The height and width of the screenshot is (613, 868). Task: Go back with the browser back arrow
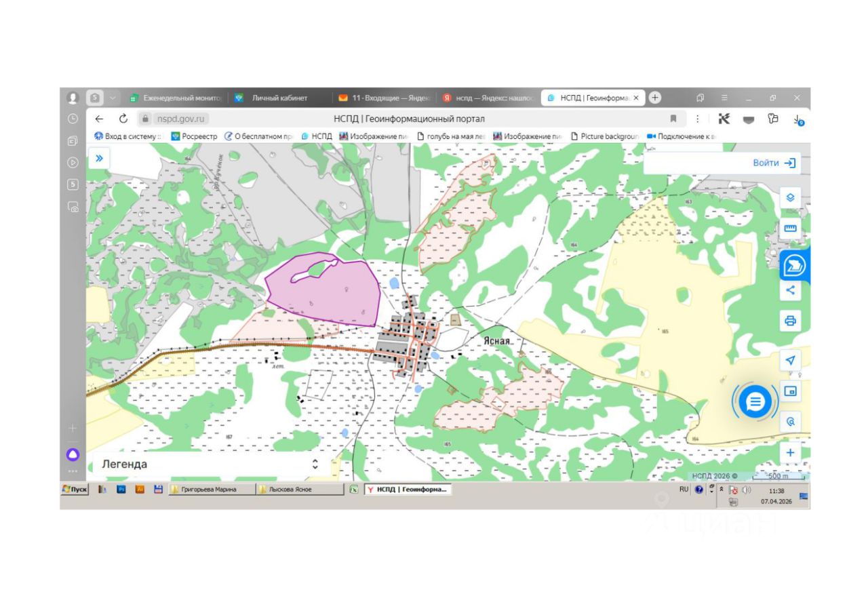[99, 119]
